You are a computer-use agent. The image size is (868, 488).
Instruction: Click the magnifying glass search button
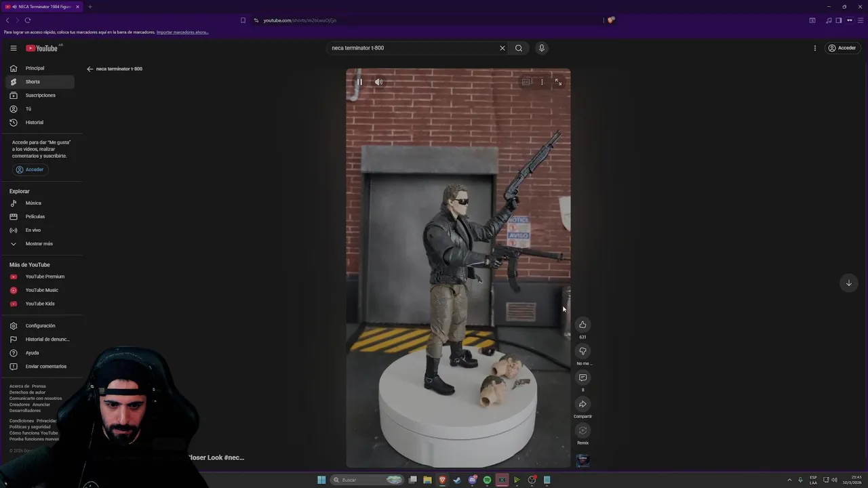[519, 48]
